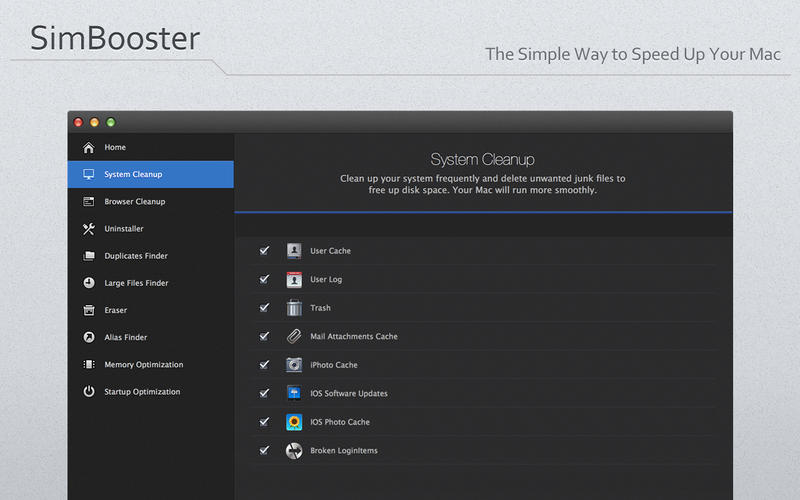Click the iOS Photo Cache sunflower icon
The height and width of the screenshot is (500, 800).
294,422
